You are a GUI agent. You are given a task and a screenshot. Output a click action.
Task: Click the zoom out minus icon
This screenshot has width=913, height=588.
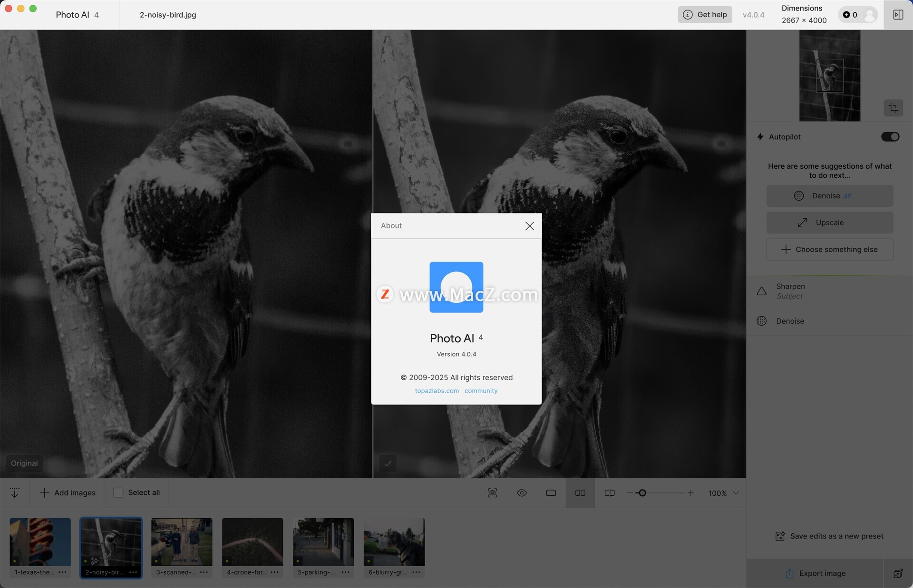coord(630,493)
